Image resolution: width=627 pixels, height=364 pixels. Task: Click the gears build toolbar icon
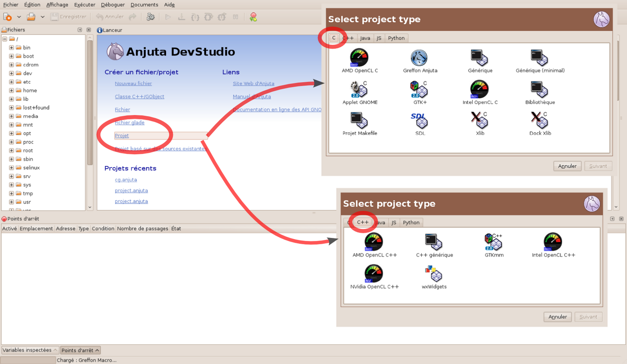coord(150,17)
